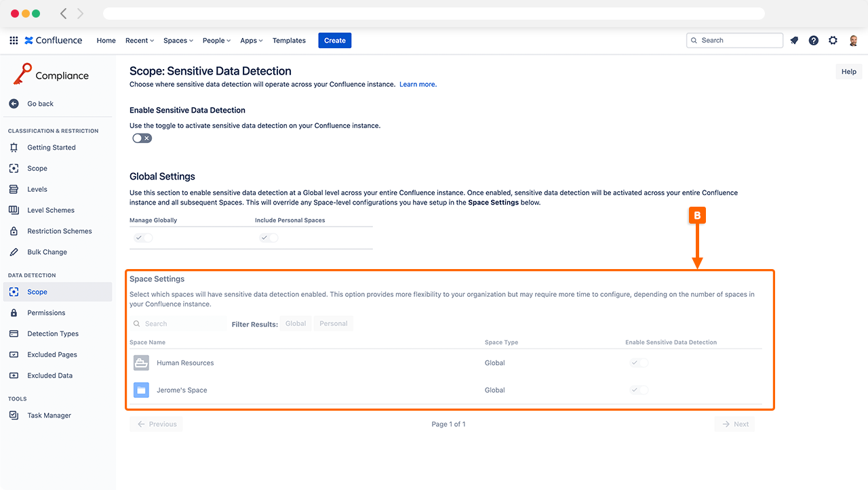Open the help question mark icon
The width and height of the screenshot is (868, 490).
(x=814, y=41)
